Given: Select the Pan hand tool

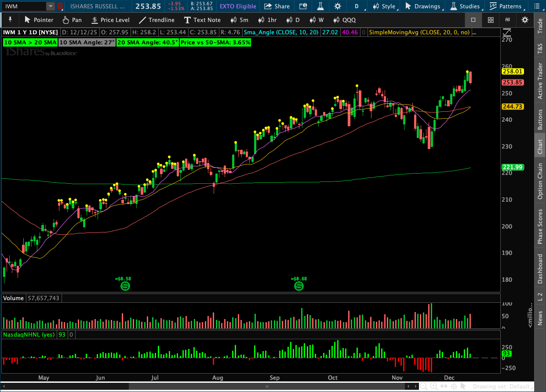Looking at the screenshot, I should (72, 20).
